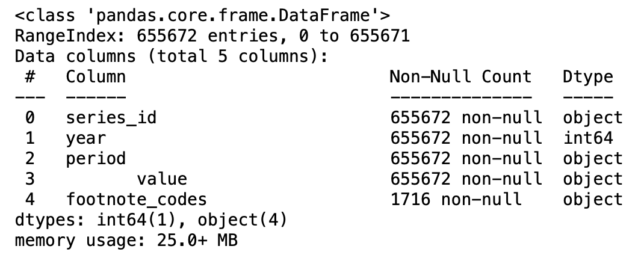The width and height of the screenshot is (644, 255).
Task: Click the '#' header symbol
Action: 29,77
